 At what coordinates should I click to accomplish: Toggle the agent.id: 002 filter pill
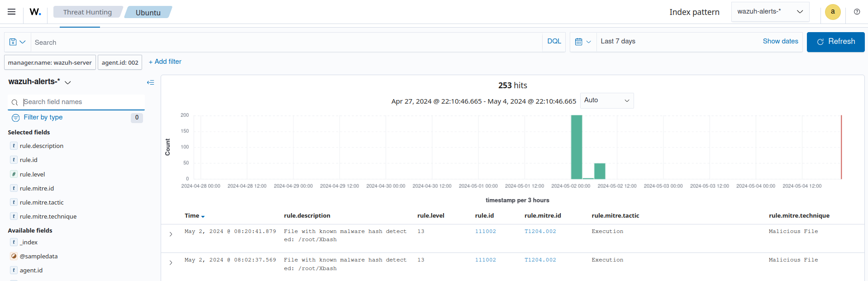click(120, 62)
